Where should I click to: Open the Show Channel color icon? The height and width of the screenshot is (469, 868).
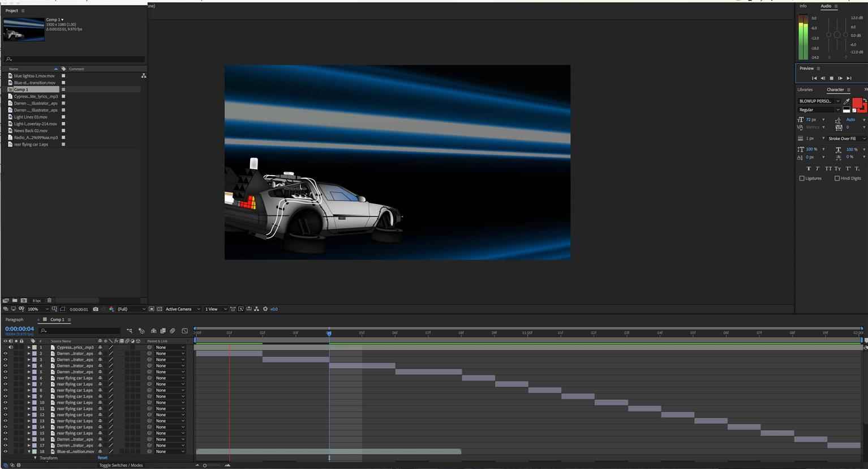111,309
